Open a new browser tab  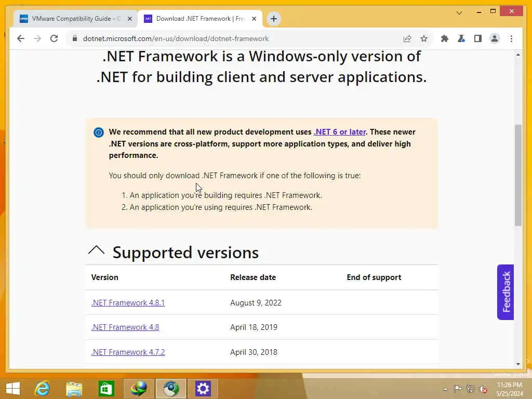click(274, 19)
